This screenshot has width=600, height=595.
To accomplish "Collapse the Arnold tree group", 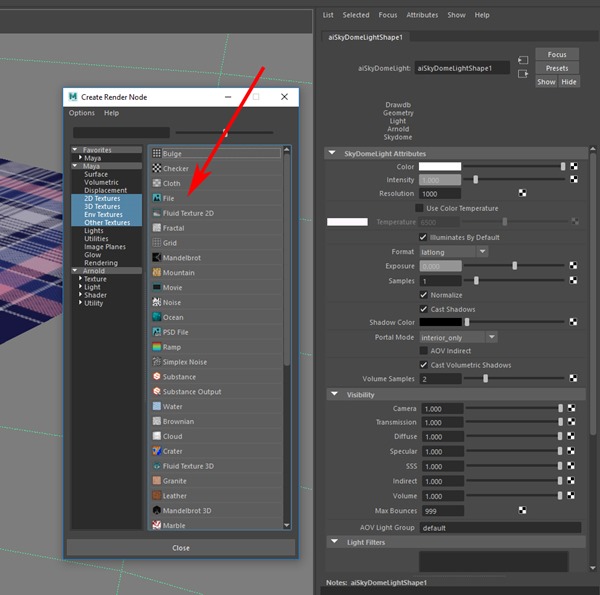I will (75, 271).
